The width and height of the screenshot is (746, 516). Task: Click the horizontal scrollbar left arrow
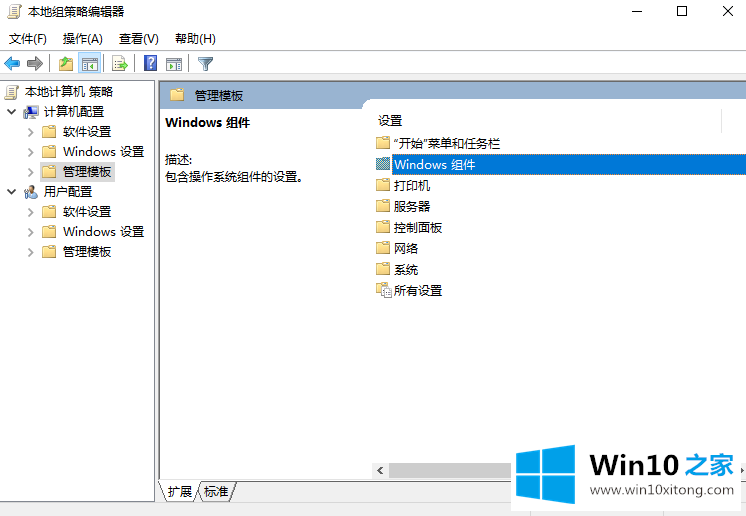point(380,470)
